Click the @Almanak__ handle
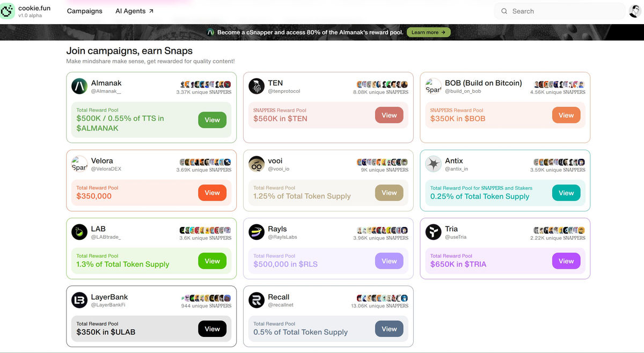Viewport: 644px width, 353px height. pyautogui.click(x=106, y=92)
